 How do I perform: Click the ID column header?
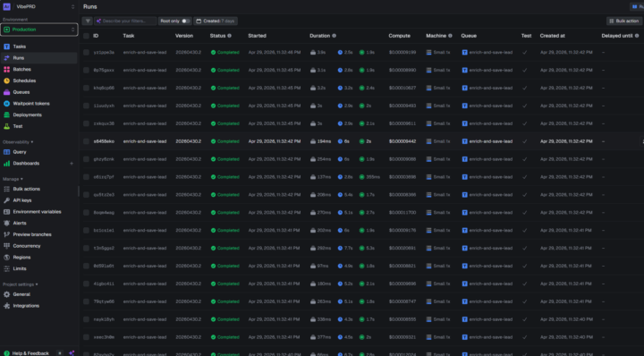(x=96, y=36)
